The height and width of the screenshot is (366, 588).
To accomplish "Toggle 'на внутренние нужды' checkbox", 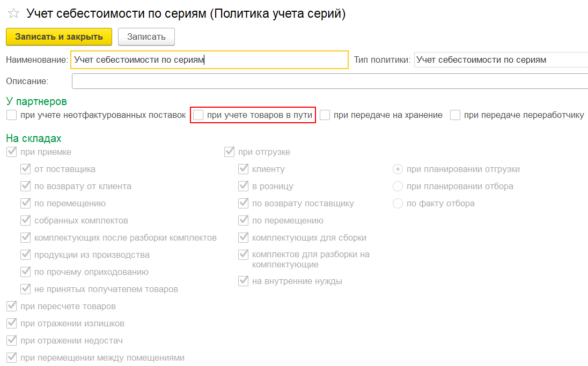I will coord(244,281).
